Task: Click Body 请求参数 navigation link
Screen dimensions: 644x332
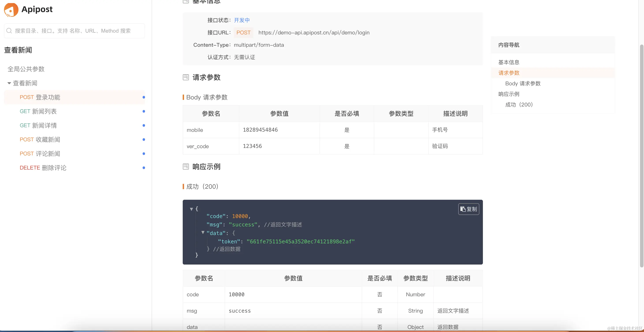Action: pos(523,84)
